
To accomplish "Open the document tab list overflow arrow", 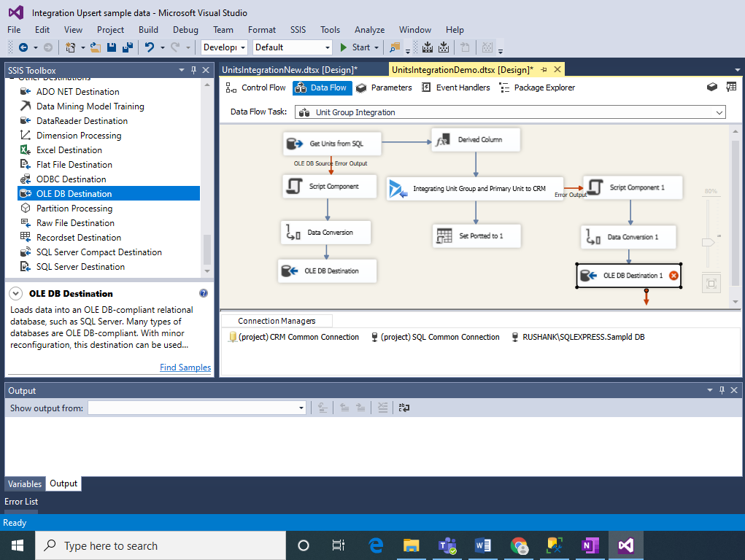I will [x=738, y=70].
